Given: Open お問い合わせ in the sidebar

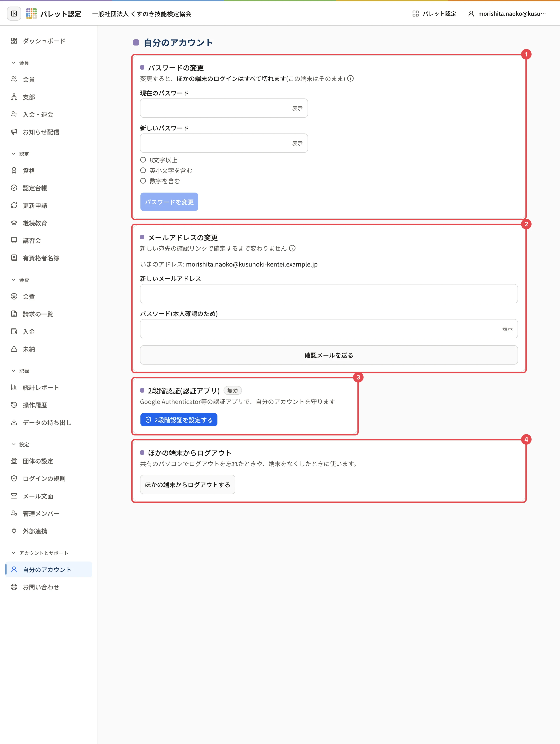Looking at the screenshot, I should (49, 587).
